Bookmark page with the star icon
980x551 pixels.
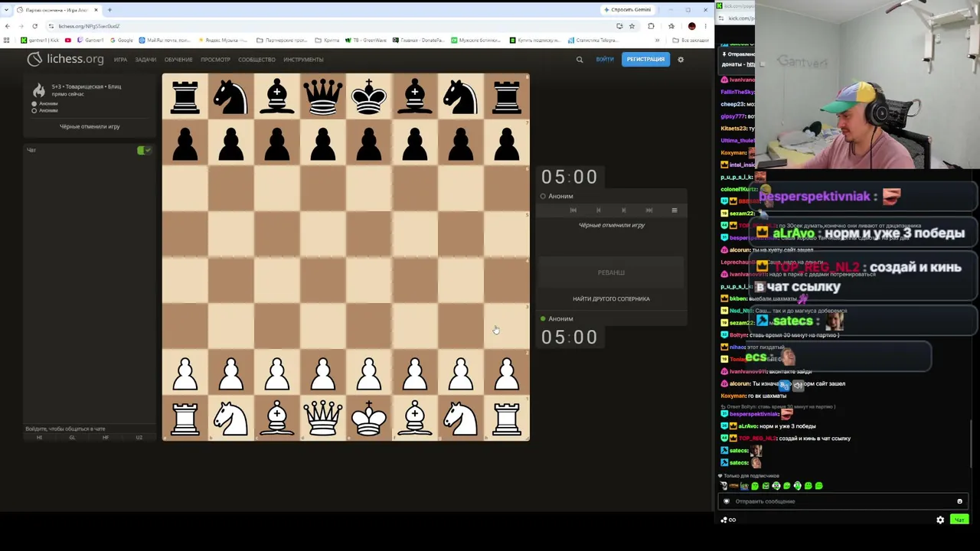point(632,26)
